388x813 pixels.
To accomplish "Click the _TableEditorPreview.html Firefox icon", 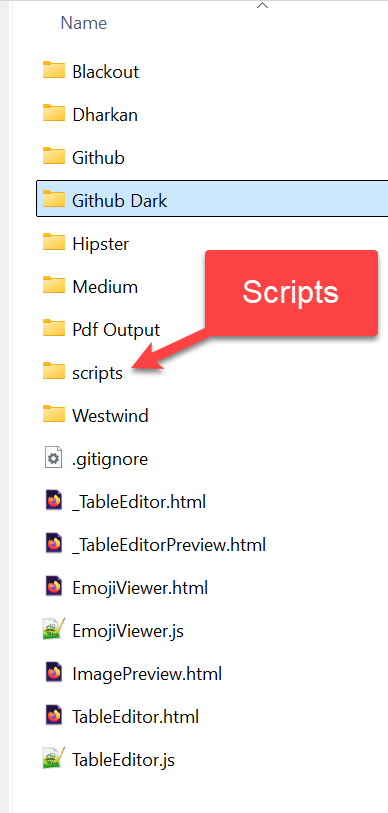I will (53, 544).
